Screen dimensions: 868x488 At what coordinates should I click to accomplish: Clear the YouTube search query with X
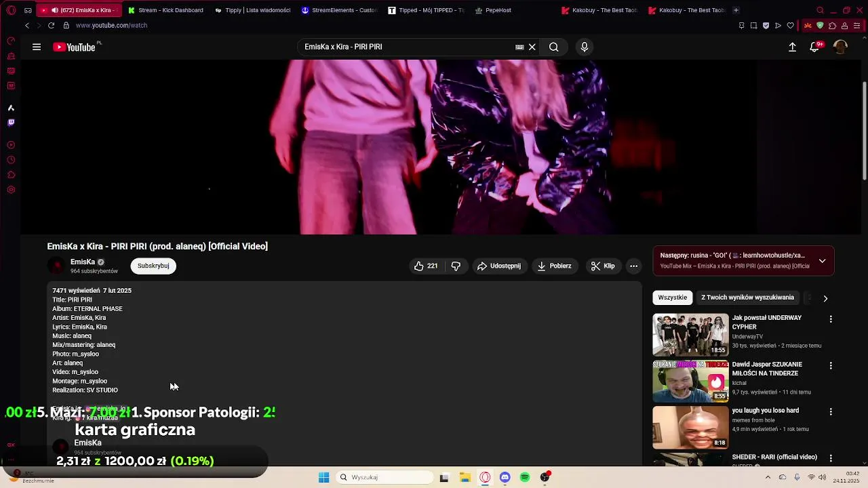532,47
